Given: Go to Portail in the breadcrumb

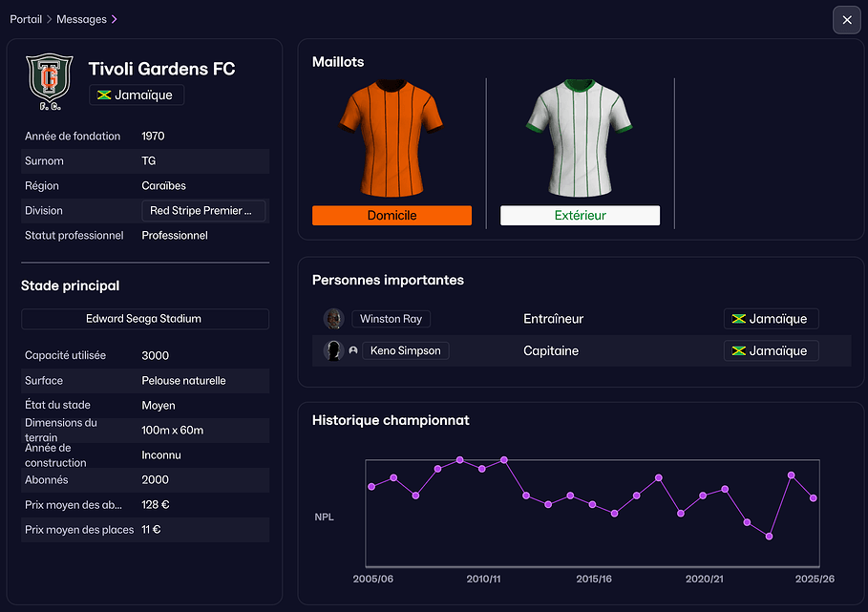Looking at the screenshot, I should coord(26,19).
